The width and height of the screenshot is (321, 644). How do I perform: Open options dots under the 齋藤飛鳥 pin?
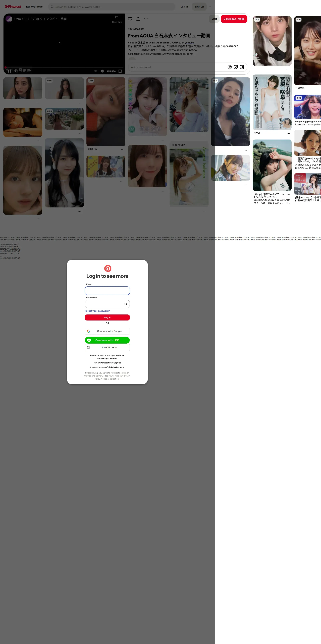click(122, 149)
